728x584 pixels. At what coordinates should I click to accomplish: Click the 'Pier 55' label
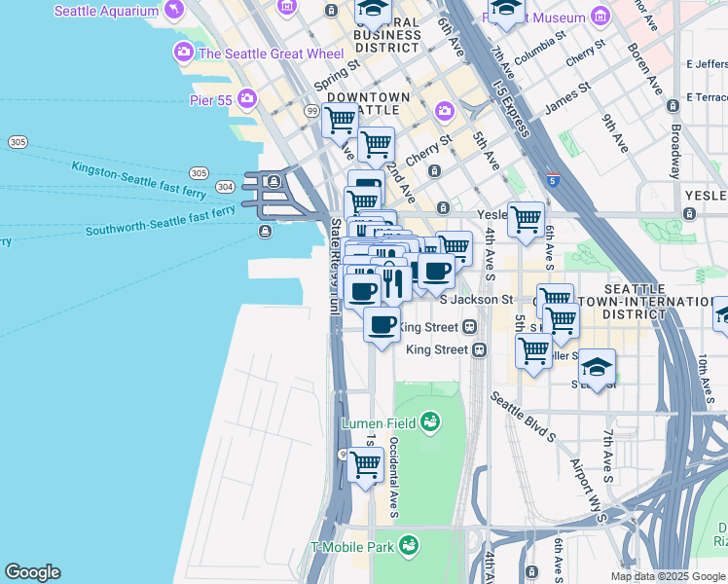(211, 100)
